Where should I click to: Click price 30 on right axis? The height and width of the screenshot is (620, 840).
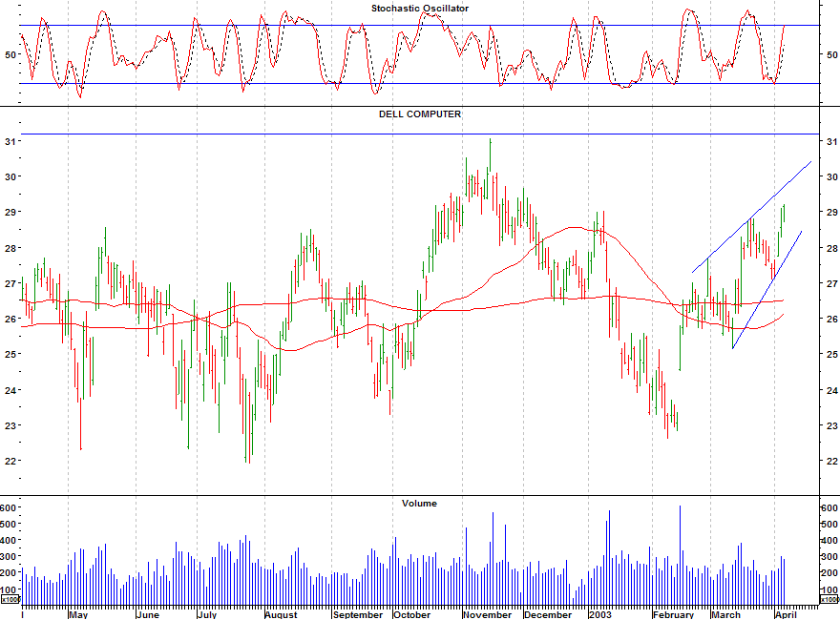(x=832, y=176)
